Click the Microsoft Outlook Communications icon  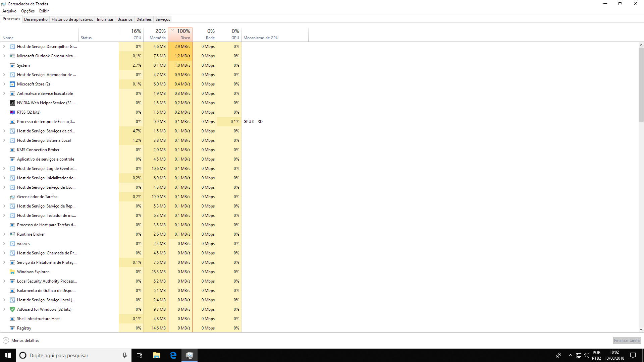pos(12,56)
